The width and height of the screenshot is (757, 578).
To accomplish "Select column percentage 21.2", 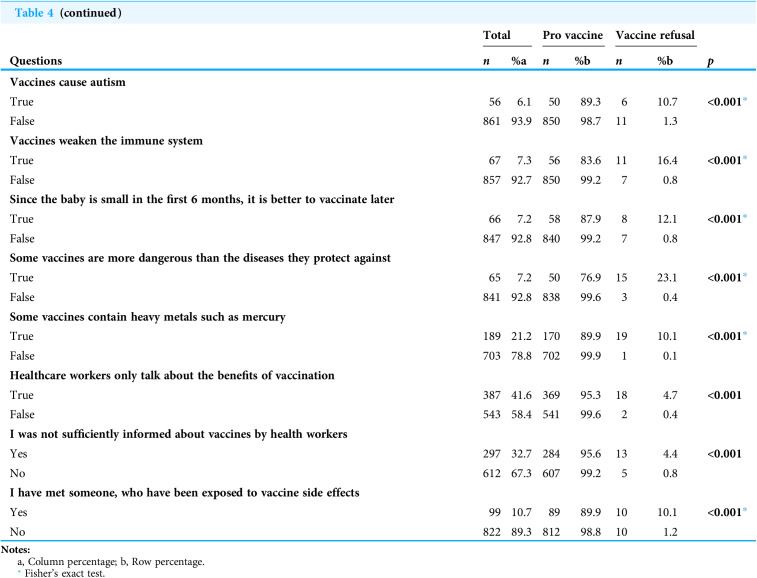I will 521,336.
